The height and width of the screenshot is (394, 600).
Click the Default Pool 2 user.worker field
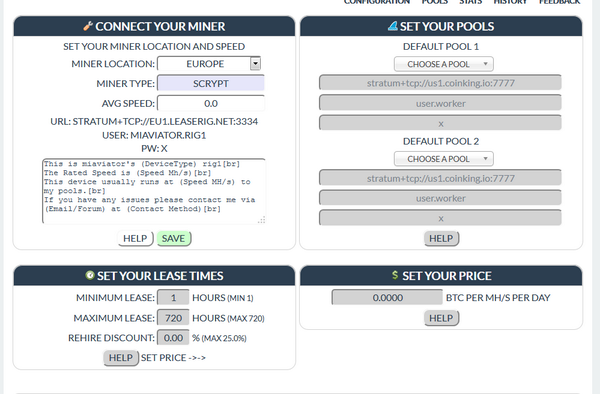point(440,198)
